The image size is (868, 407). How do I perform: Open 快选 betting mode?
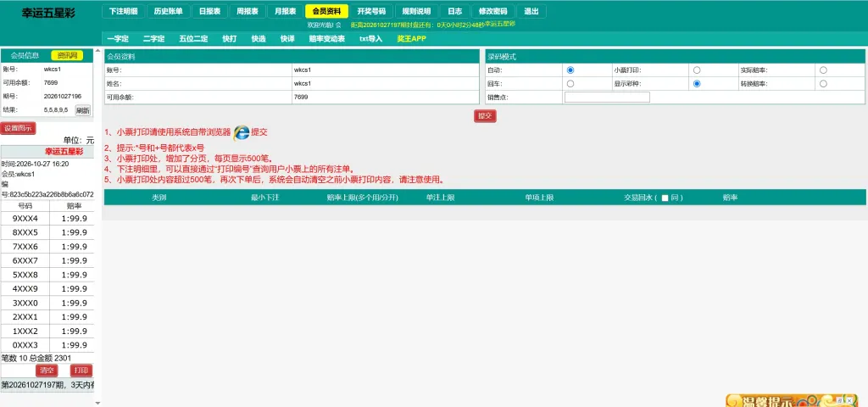point(259,39)
